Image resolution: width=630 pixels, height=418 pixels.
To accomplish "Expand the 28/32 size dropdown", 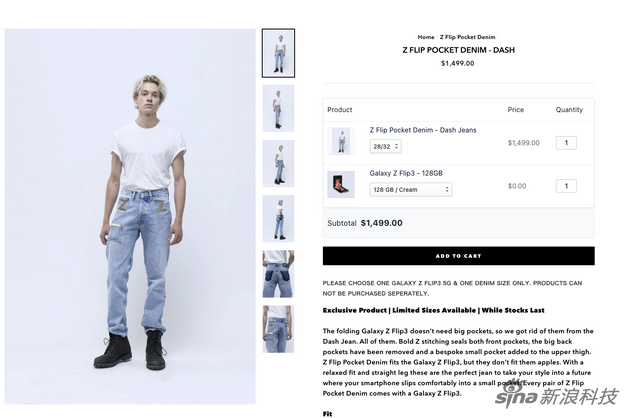I will [x=385, y=146].
